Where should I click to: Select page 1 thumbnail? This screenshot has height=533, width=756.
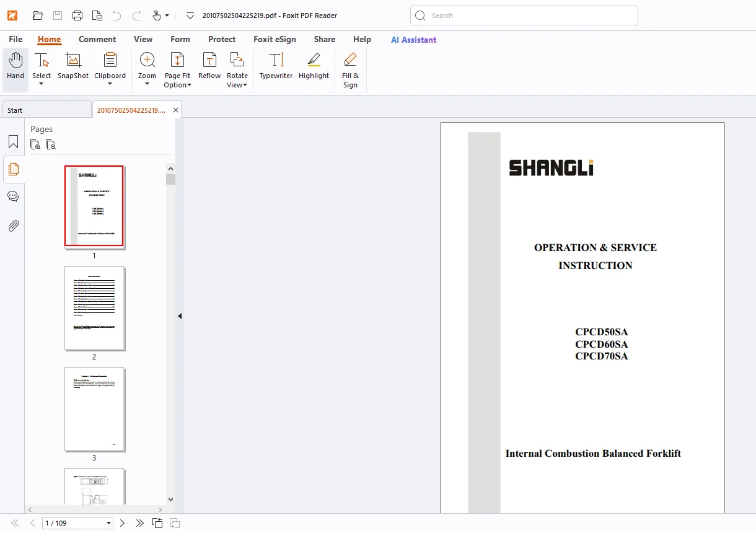[94, 206]
